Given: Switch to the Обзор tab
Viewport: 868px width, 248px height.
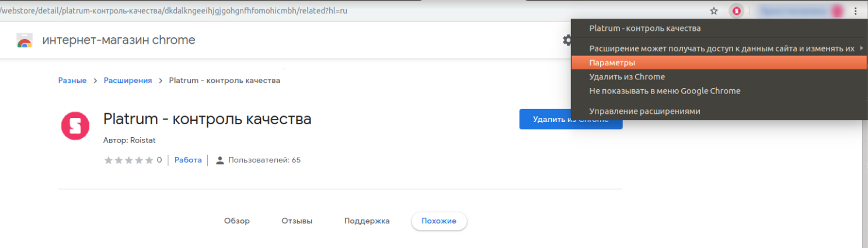Looking at the screenshot, I should click(237, 221).
